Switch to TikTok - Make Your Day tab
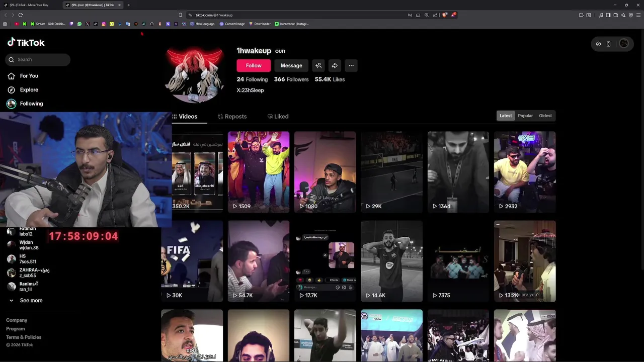 pos(30,5)
